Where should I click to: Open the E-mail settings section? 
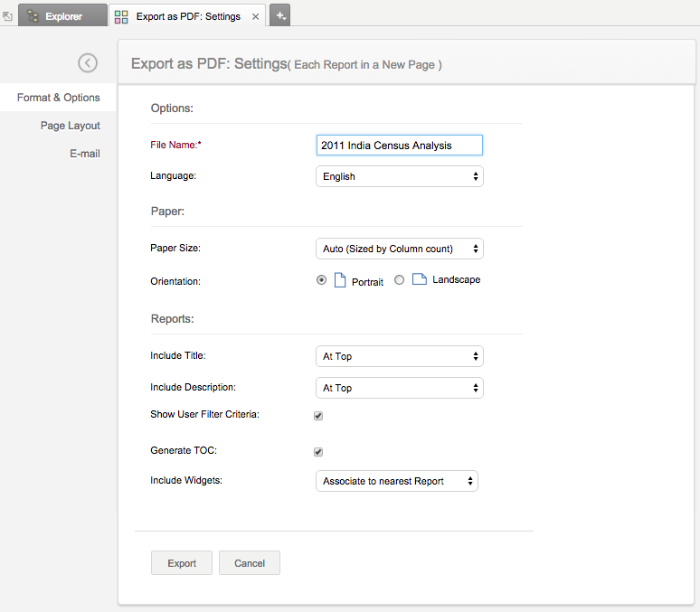point(84,154)
